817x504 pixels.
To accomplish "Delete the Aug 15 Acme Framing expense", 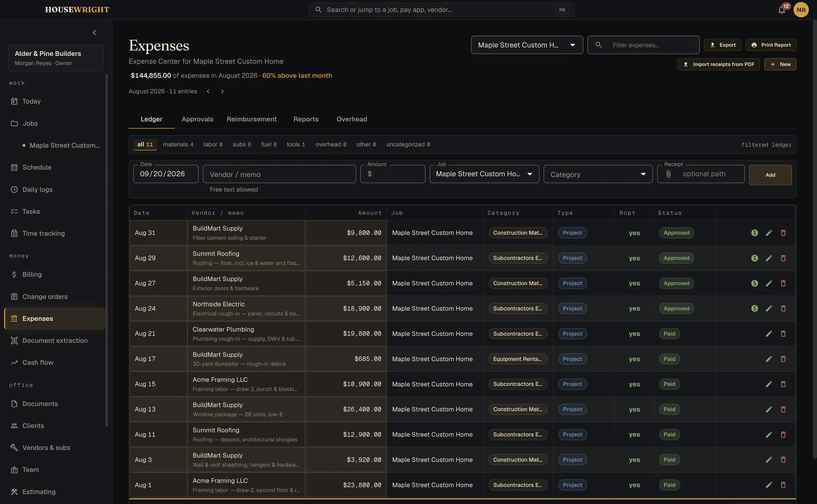I will click(783, 384).
